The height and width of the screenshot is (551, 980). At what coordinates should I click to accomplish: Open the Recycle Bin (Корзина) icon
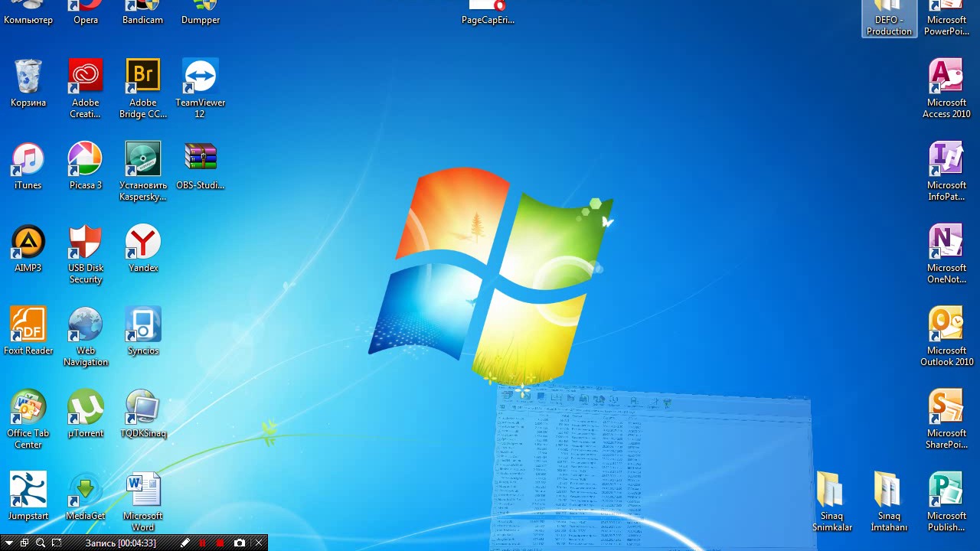28,83
